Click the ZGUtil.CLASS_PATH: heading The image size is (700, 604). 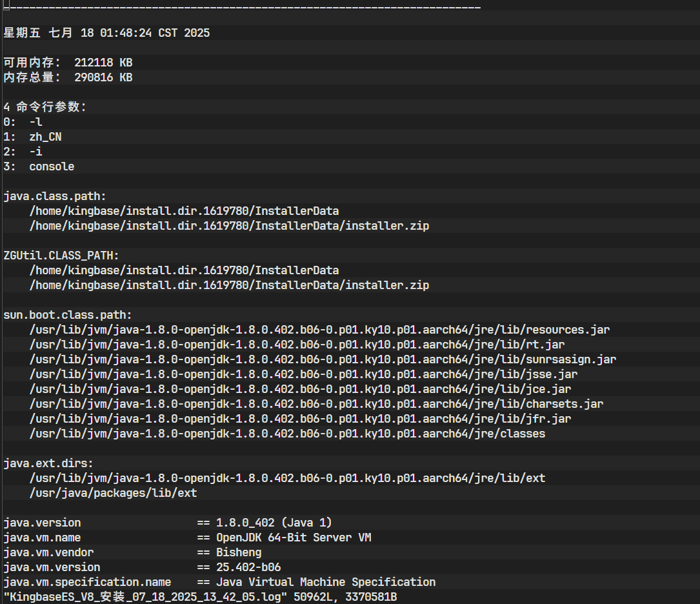pos(61,256)
